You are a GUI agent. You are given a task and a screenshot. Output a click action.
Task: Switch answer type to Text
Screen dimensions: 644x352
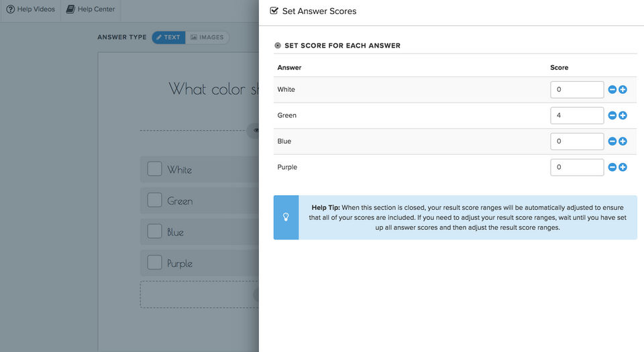tap(168, 38)
